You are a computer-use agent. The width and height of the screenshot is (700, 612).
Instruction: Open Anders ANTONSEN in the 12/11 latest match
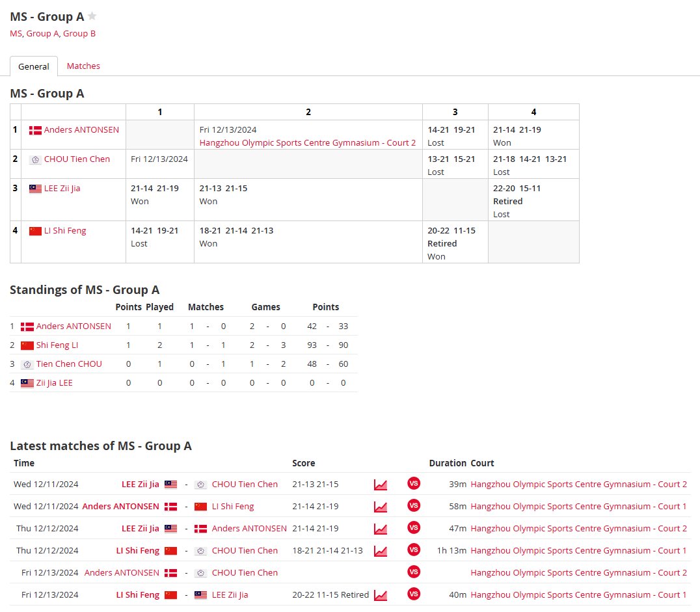click(x=120, y=507)
